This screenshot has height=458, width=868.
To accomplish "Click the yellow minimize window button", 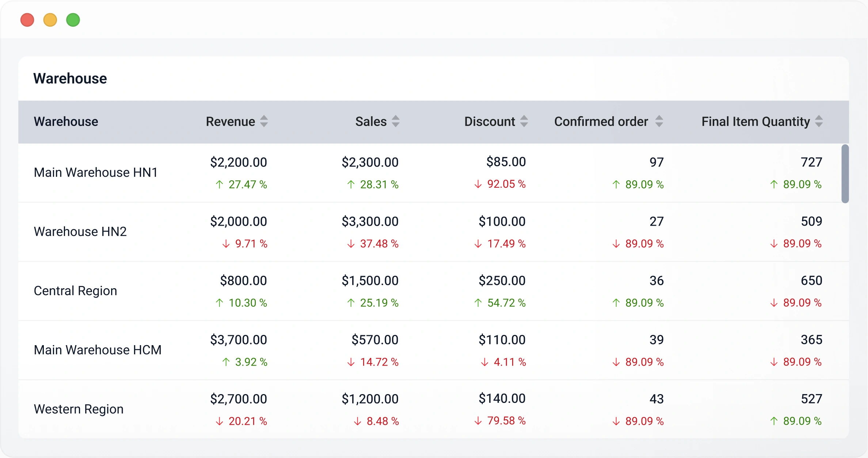I will (x=50, y=20).
